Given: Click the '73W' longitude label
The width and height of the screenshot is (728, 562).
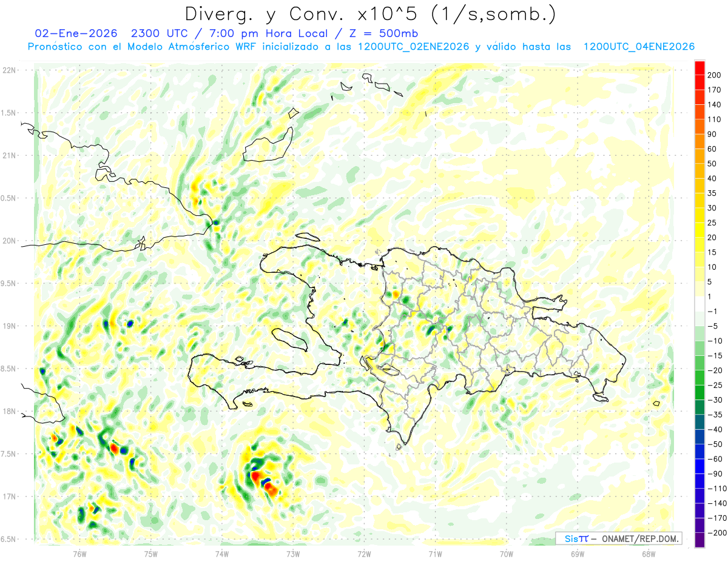Looking at the screenshot, I should (293, 554).
